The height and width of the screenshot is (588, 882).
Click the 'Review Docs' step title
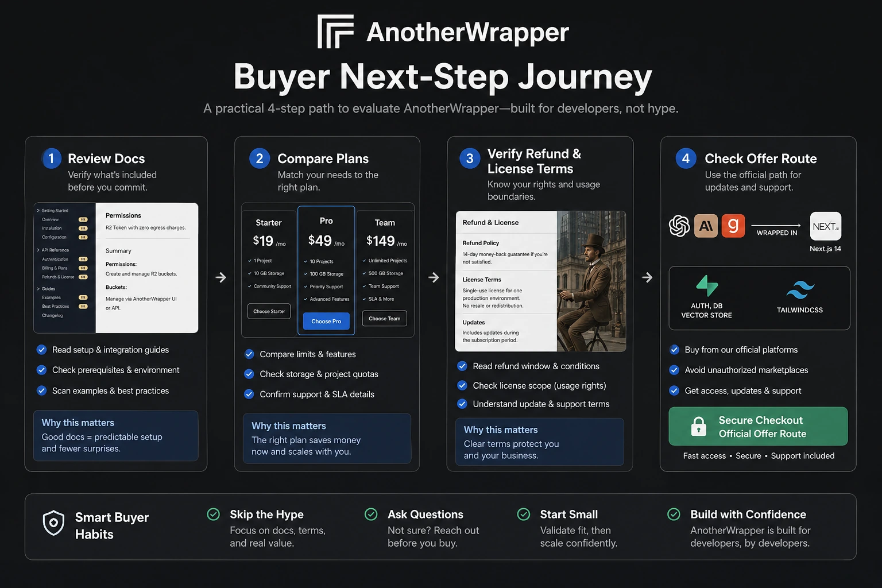tap(106, 158)
